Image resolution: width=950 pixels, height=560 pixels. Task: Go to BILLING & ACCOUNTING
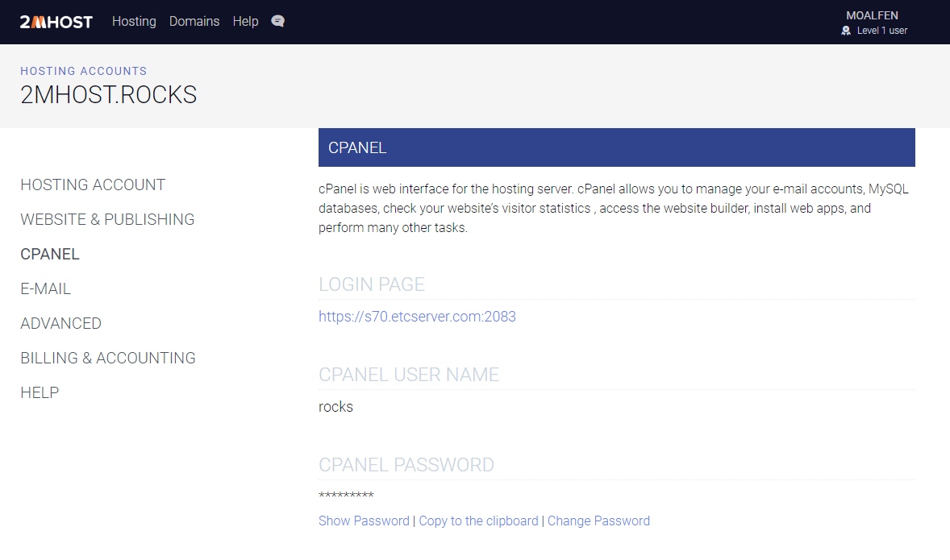[x=107, y=358]
